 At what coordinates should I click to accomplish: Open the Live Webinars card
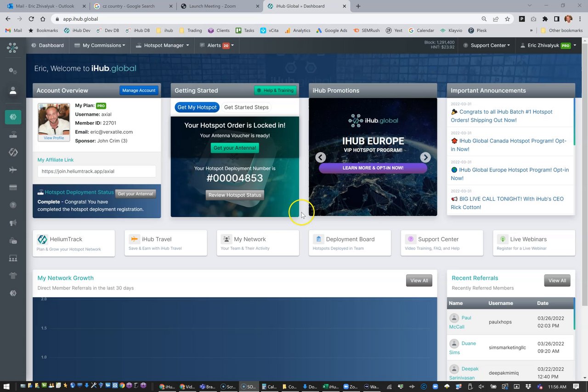point(534,243)
